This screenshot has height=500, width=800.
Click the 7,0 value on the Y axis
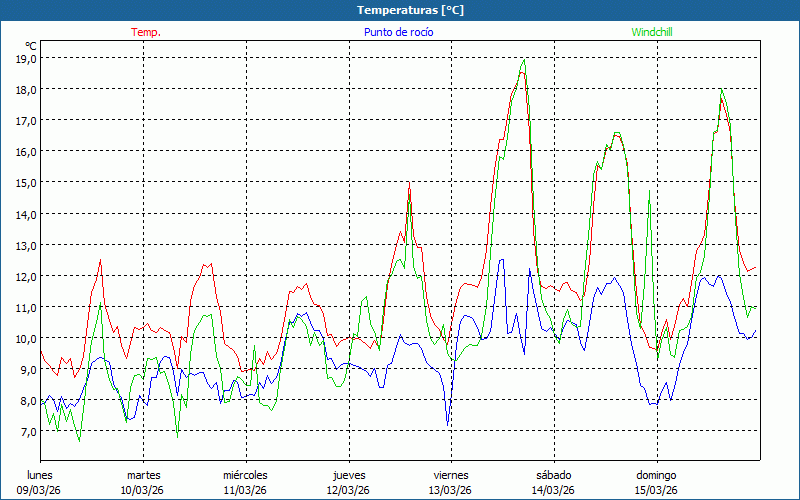click(26, 431)
